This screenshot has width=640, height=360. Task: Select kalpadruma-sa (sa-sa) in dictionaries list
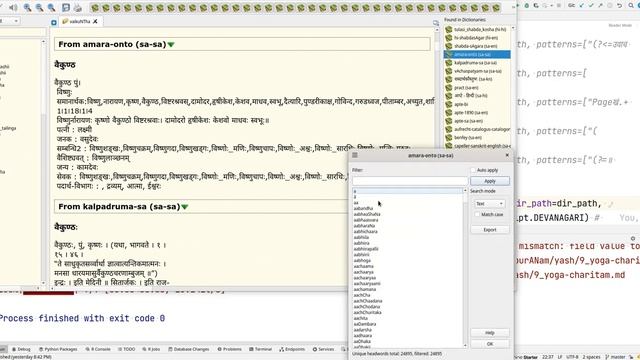pyautogui.click(x=475, y=63)
